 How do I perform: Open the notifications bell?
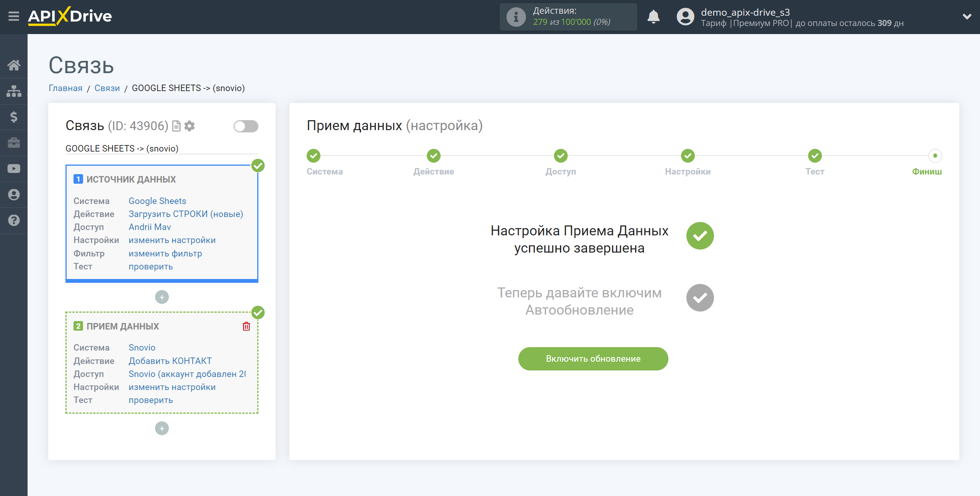click(x=653, y=17)
